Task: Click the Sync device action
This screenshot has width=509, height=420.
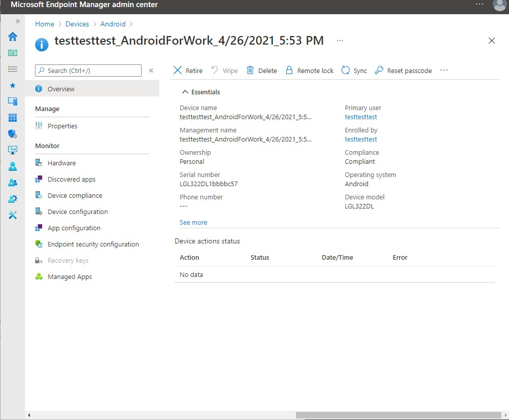Action: tap(354, 71)
